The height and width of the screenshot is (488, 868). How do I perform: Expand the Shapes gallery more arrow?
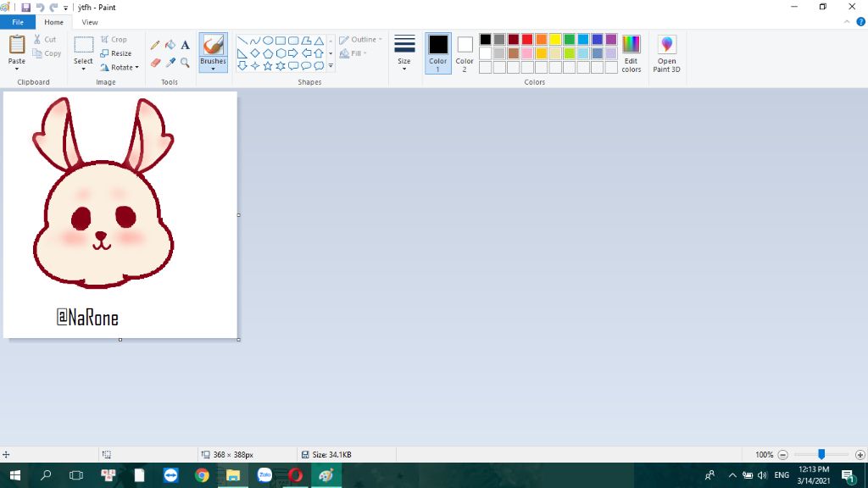pos(331,66)
